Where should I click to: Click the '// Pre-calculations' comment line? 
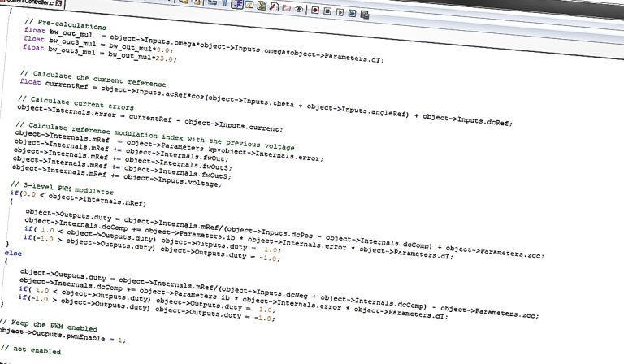tap(65, 24)
